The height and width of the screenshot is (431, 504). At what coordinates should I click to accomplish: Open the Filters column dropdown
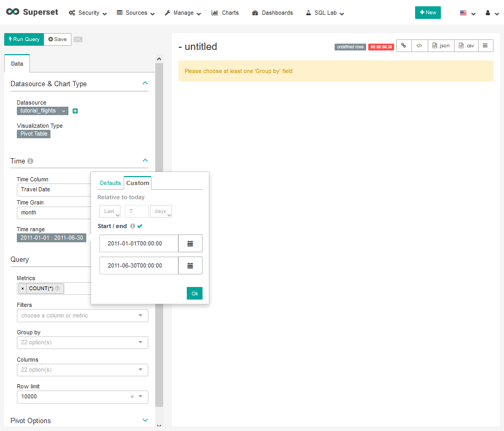tap(82, 315)
